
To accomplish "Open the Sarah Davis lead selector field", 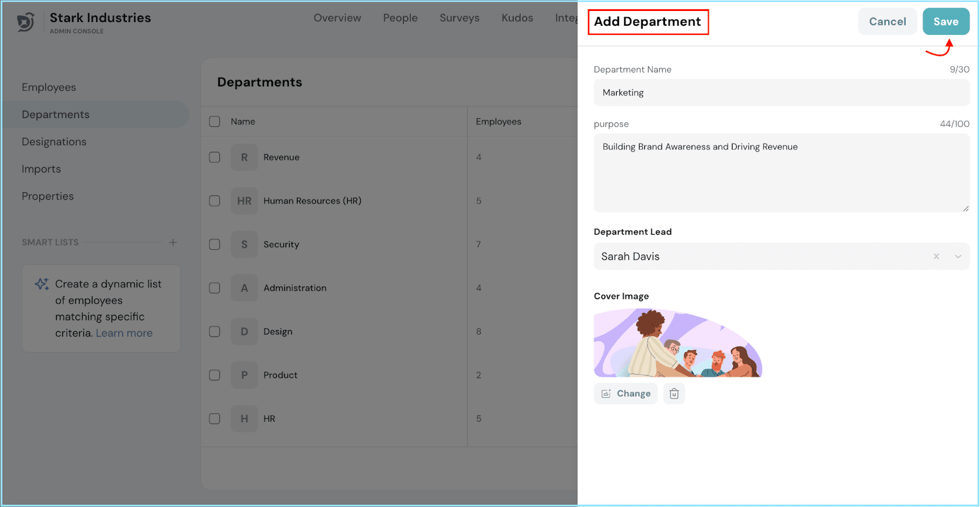I will click(759, 257).
